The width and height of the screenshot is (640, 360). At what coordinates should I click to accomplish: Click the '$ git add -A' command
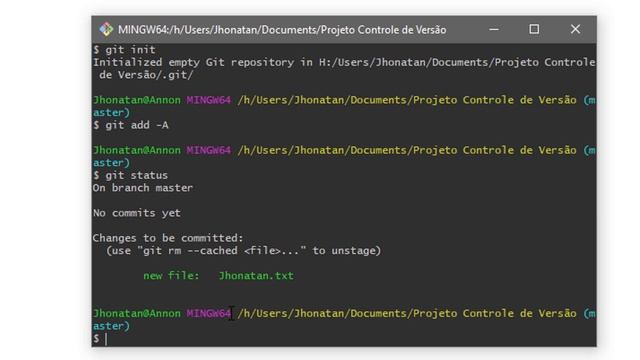pos(131,125)
